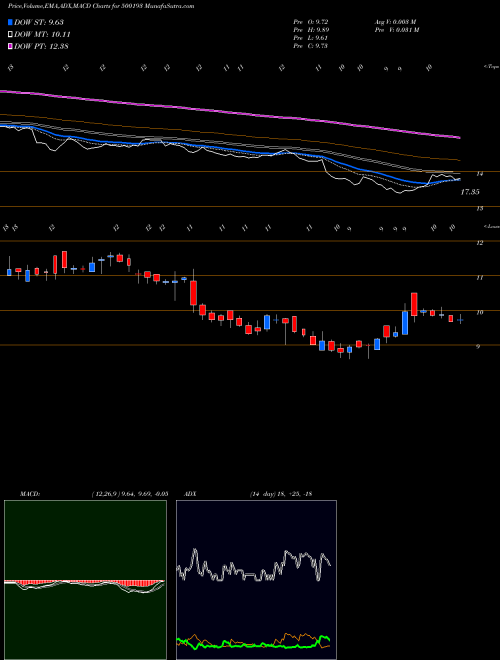The image size is (500, 660).
Task: Click the 14 axis label on EMA chart
Action: pyautogui.click(x=480, y=173)
